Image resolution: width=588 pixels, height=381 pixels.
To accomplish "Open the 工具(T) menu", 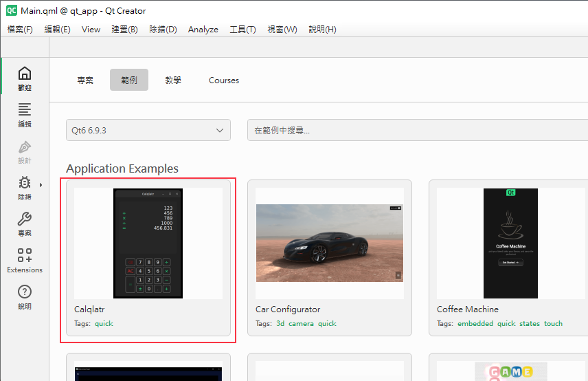I will pyautogui.click(x=242, y=30).
